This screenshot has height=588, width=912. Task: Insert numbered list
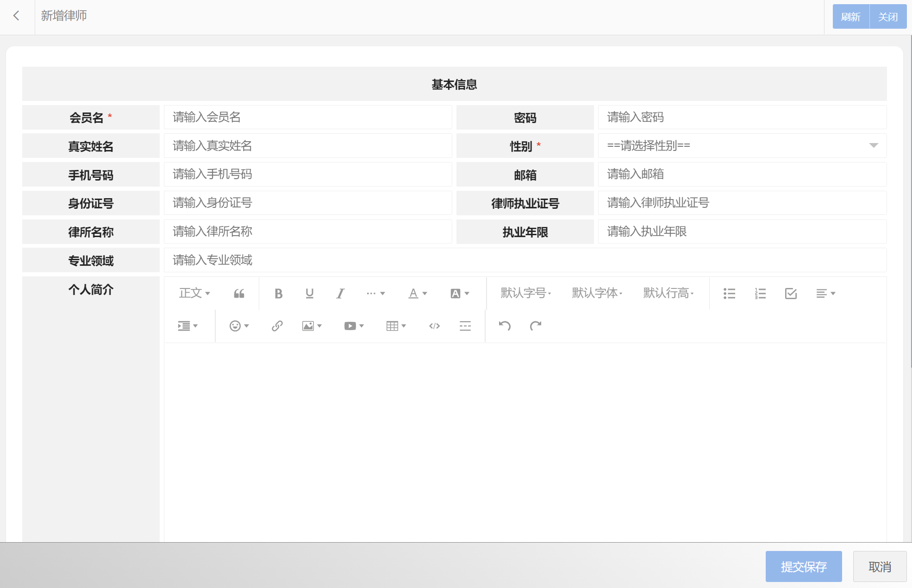(760, 294)
